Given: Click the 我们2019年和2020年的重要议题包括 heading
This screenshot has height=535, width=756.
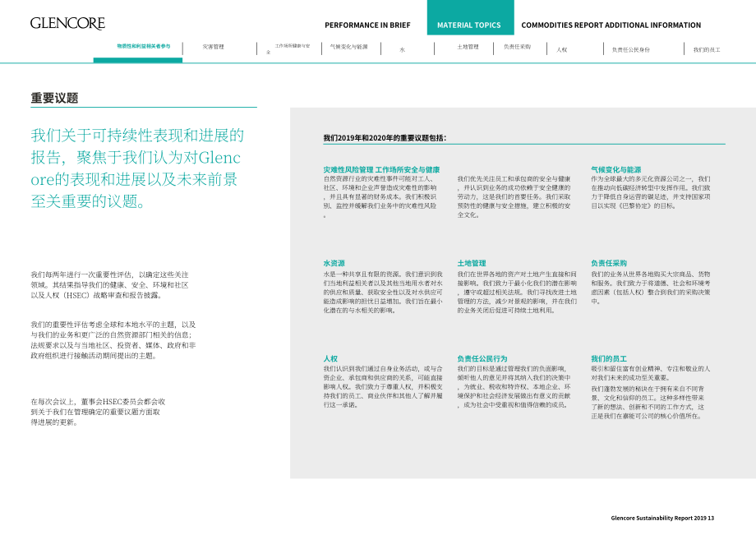Looking at the screenshot, I should point(385,138).
